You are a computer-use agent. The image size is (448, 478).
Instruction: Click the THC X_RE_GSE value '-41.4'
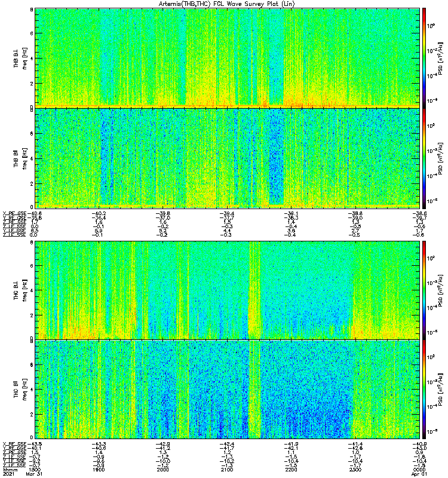pyautogui.click(x=355, y=444)
